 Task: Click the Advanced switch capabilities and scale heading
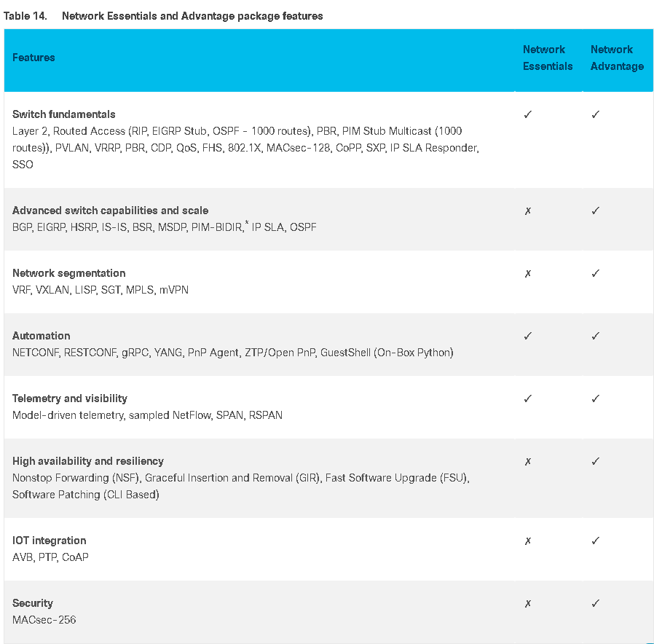click(110, 211)
